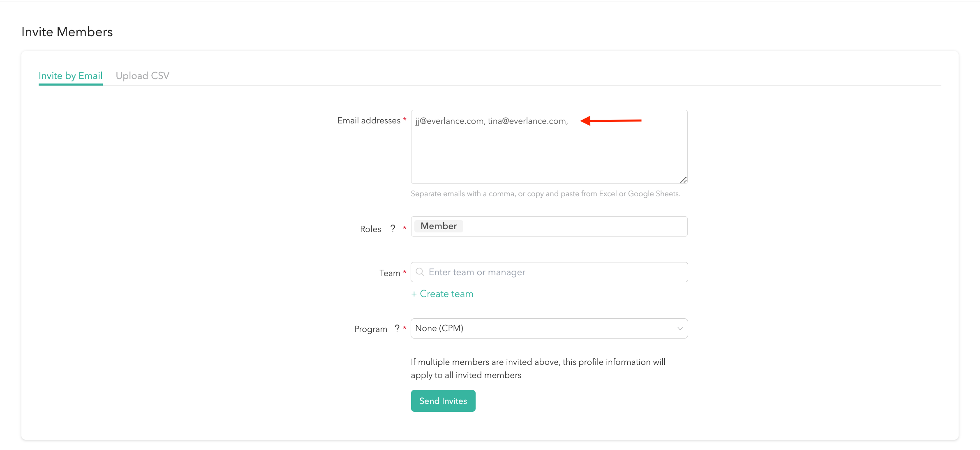Screen dimensions: 980x450
Task: Expand the Program dropdown chevron
Action: point(680,328)
